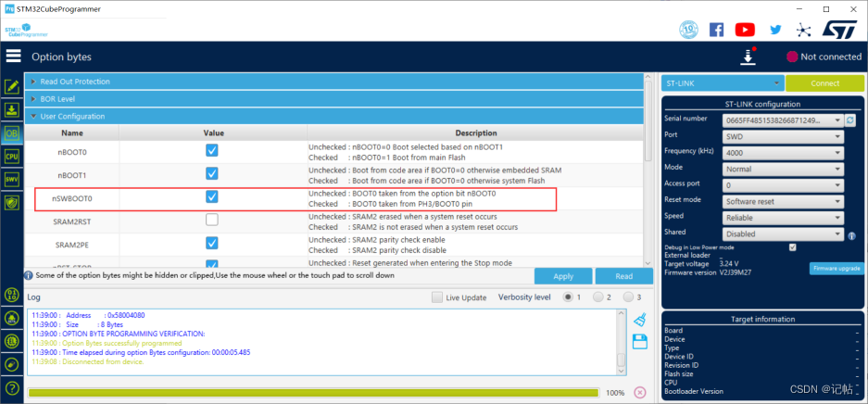Open Erasing & Programming download sidebar icon
Viewport: 868px width, 404px height.
pos(12,110)
